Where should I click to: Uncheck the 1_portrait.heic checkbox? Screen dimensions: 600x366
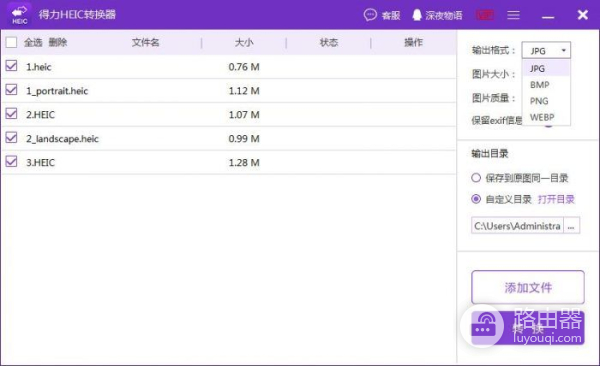click(x=11, y=90)
